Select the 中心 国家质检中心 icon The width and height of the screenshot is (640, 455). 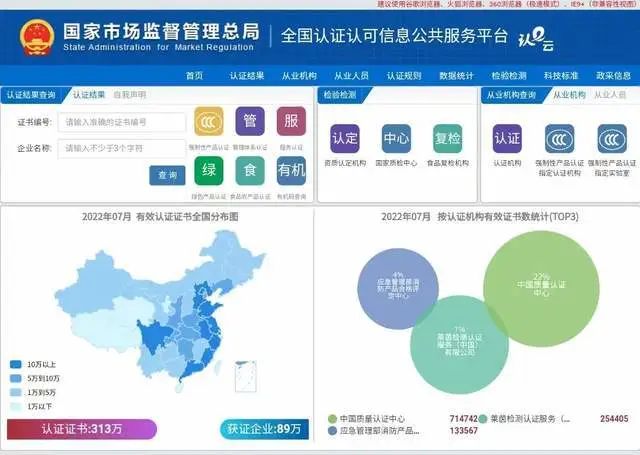tap(396, 138)
